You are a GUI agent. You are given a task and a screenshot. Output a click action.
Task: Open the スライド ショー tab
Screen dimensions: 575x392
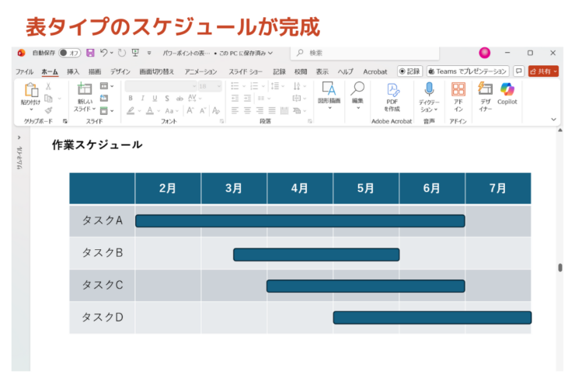click(246, 71)
